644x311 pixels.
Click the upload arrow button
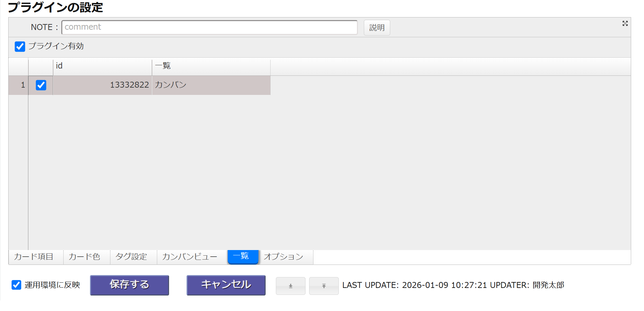point(324,286)
